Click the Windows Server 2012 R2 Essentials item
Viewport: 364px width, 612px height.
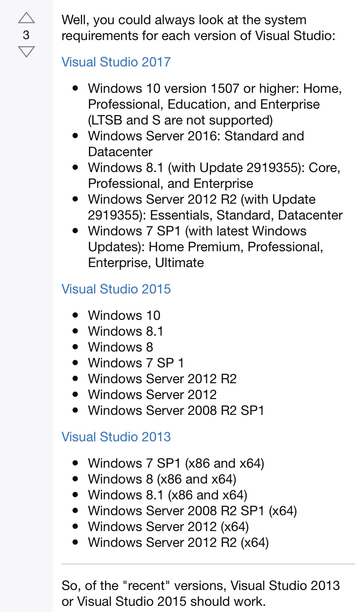click(x=215, y=207)
